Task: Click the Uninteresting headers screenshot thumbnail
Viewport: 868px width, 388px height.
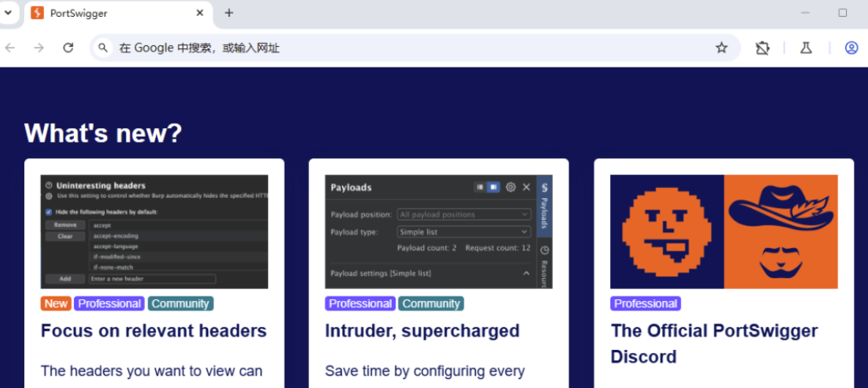Action: click(154, 231)
